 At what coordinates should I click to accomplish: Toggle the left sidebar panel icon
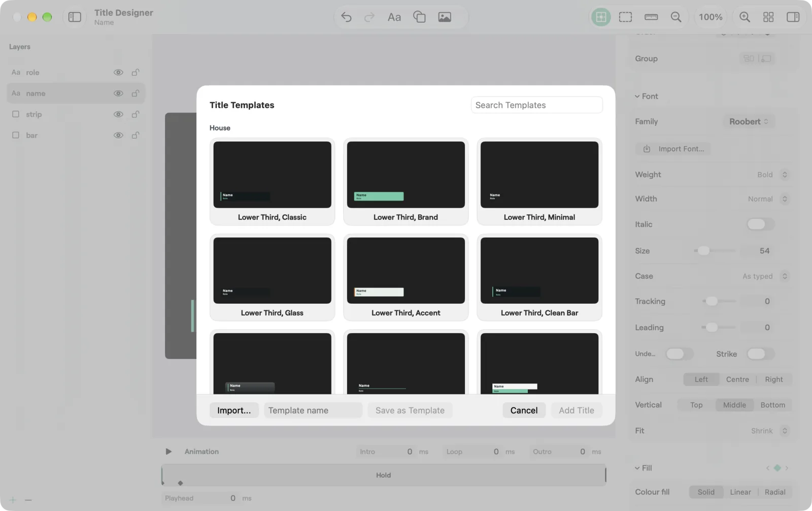tap(75, 17)
